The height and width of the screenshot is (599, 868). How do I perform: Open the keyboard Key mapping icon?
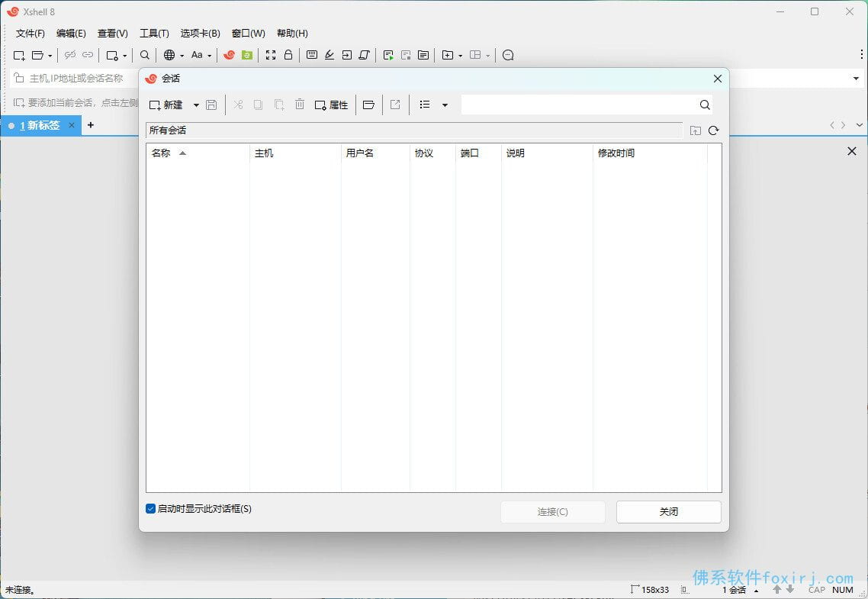tap(312, 55)
